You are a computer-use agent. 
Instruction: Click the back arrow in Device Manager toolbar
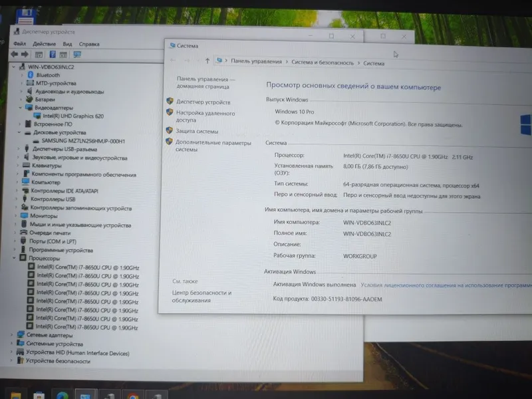pos(14,54)
